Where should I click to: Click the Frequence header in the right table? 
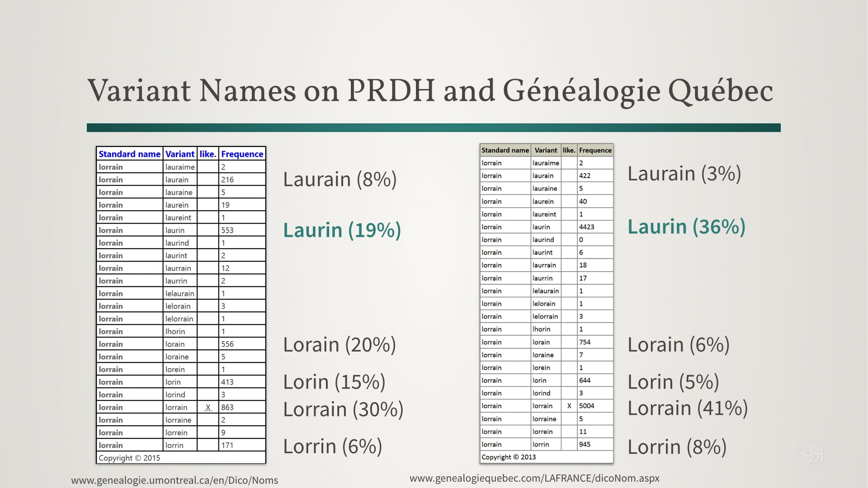point(595,150)
